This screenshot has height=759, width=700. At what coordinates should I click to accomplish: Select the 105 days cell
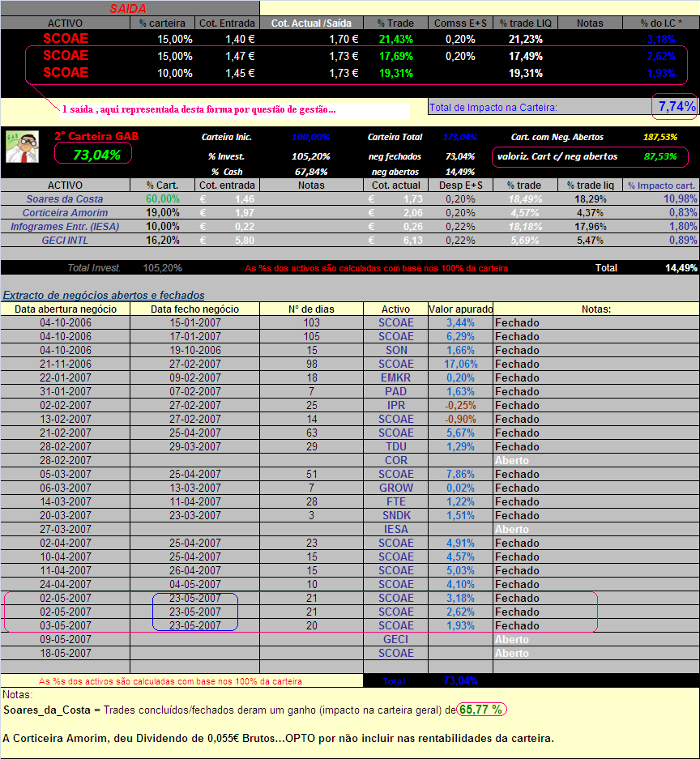coord(311,336)
